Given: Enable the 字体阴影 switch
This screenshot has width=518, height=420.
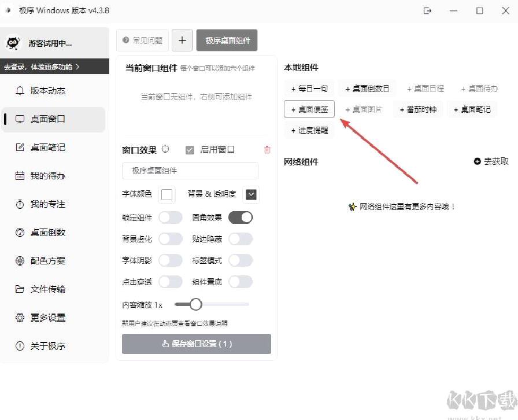Looking at the screenshot, I should pos(171,260).
